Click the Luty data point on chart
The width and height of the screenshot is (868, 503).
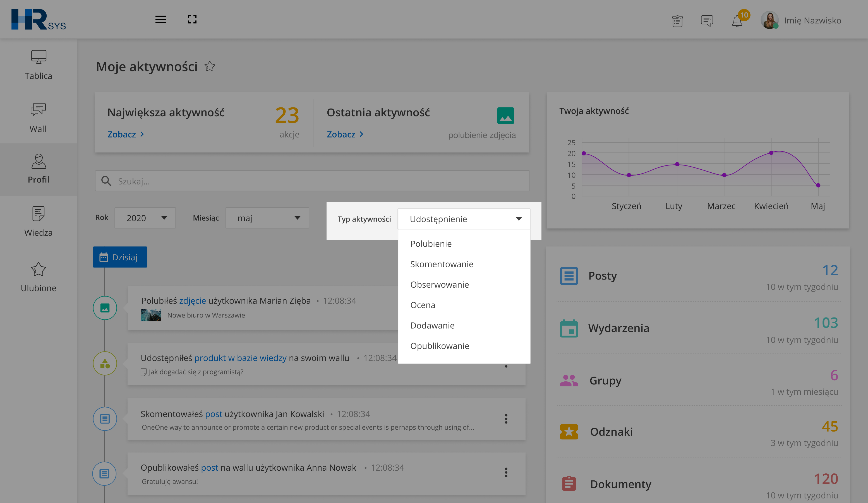(x=677, y=164)
